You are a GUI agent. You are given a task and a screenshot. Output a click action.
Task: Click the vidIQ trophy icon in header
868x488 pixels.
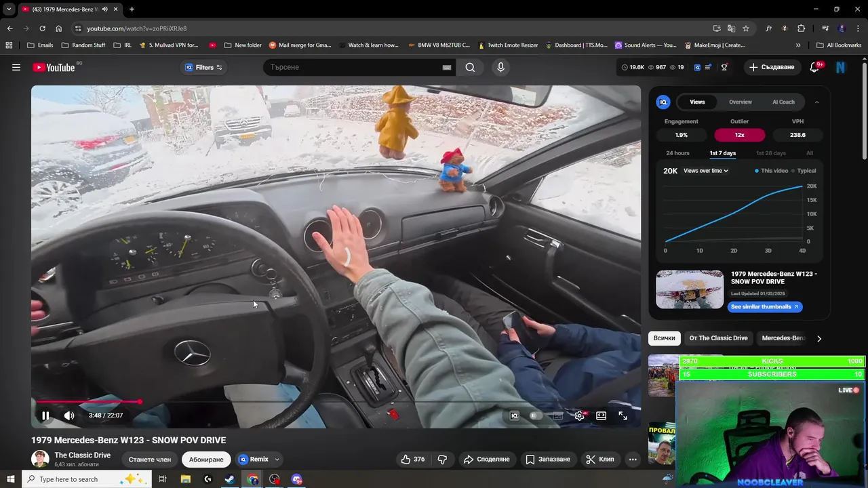tap(724, 67)
